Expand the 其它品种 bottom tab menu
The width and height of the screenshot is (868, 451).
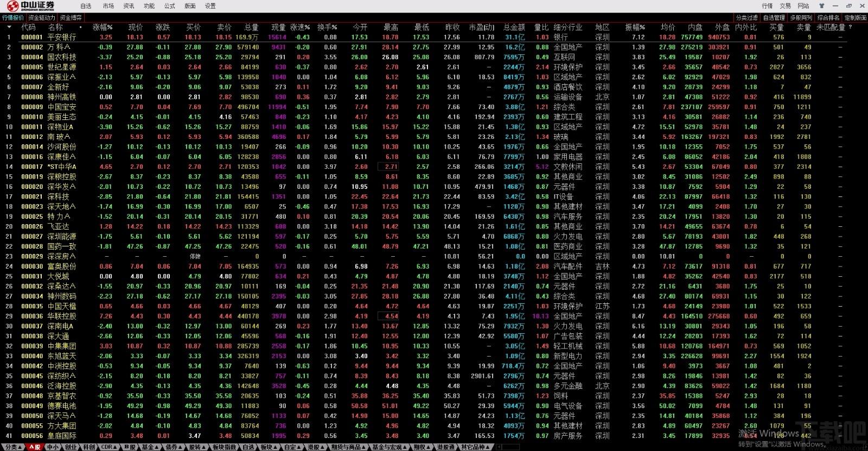(x=475, y=447)
